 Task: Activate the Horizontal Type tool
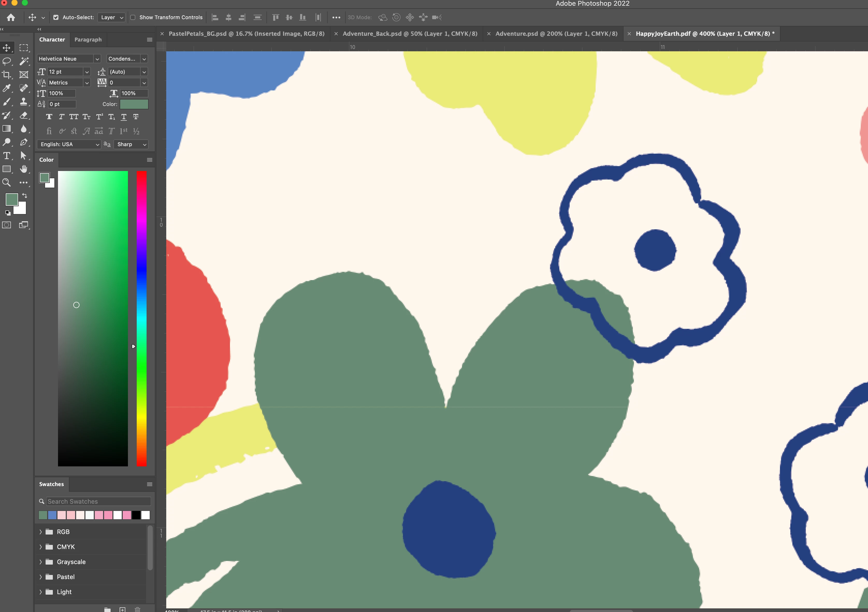[x=7, y=155]
